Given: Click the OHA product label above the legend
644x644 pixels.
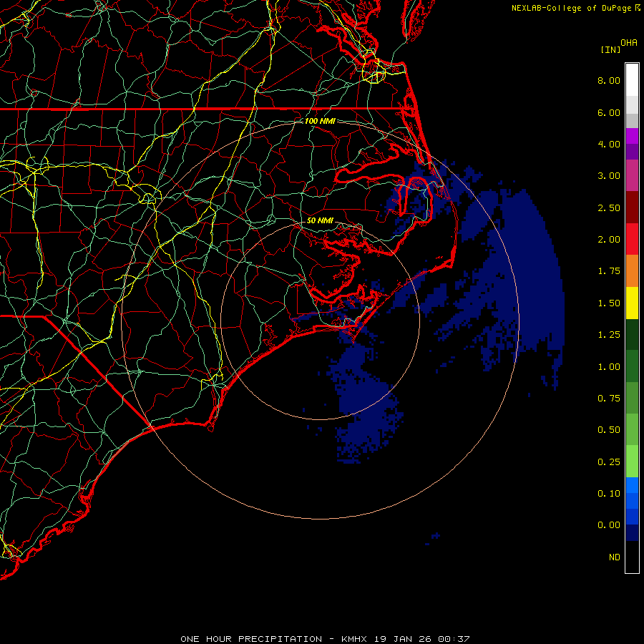Looking at the screenshot, I should tap(629, 43).
